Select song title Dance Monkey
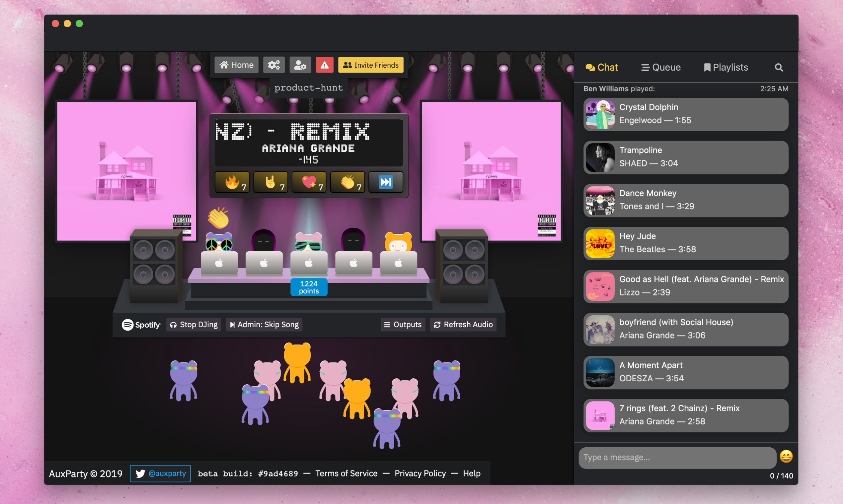The height and width of the screenshot is (504, 843). coord(648,193)
